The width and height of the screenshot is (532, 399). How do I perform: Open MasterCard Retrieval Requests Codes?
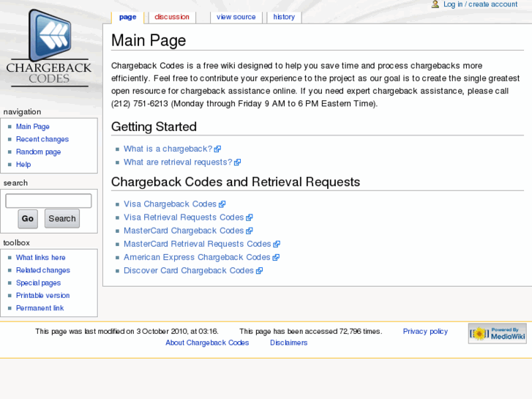pos(197,244)
